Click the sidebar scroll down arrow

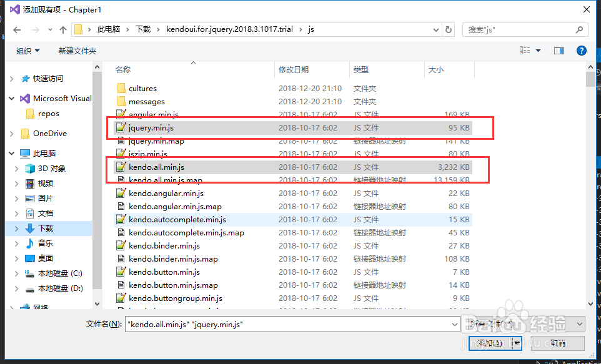(97, 304)
